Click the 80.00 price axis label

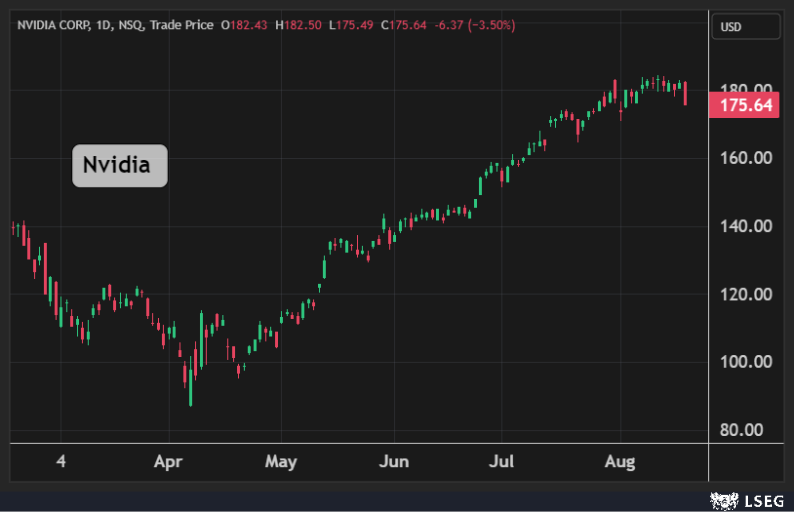[745, 430]
